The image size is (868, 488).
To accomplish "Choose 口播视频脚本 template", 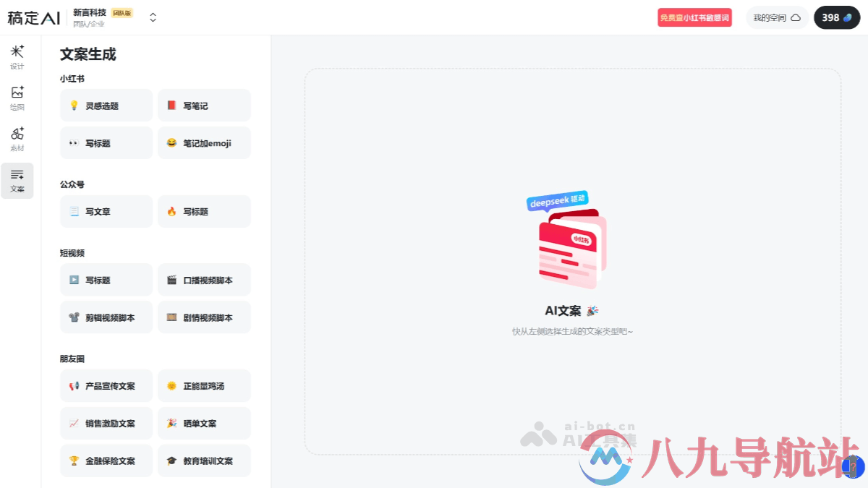I will [204, 280].
